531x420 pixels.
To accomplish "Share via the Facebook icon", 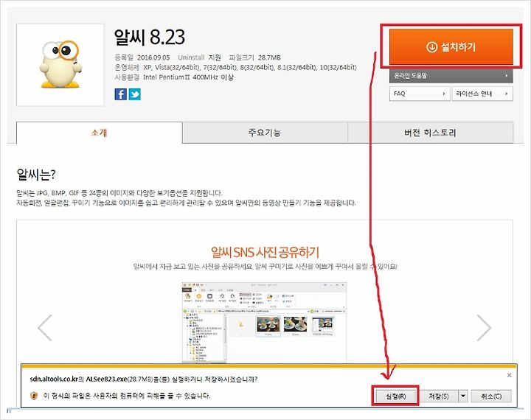I will point(120,94).
